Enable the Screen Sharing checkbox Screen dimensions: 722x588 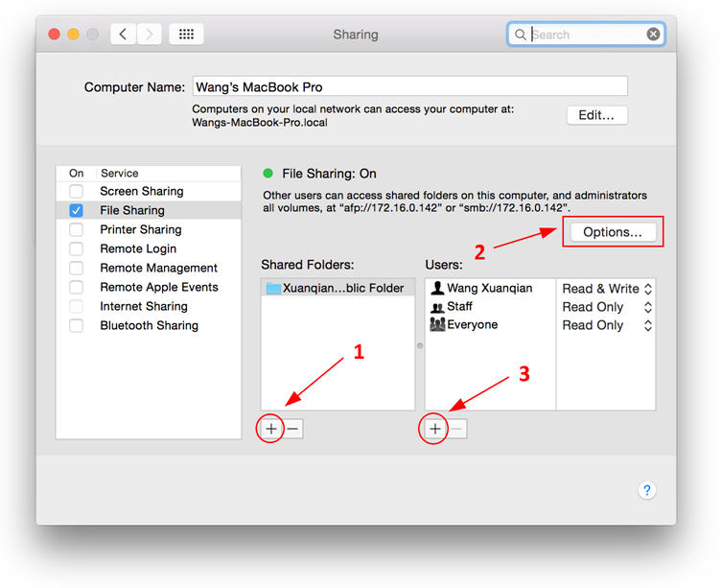pos(76,191)
